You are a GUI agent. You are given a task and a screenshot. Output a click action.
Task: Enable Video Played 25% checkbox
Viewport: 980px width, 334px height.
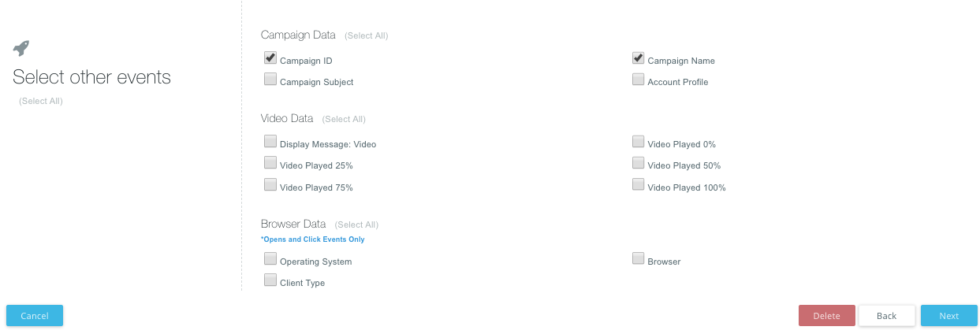click(270, 163)
